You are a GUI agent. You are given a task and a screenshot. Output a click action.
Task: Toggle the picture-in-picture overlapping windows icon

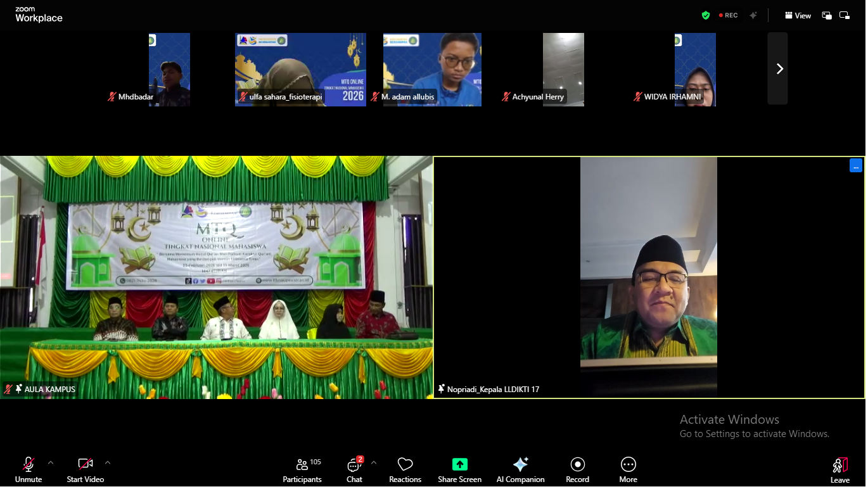(827, 15)
